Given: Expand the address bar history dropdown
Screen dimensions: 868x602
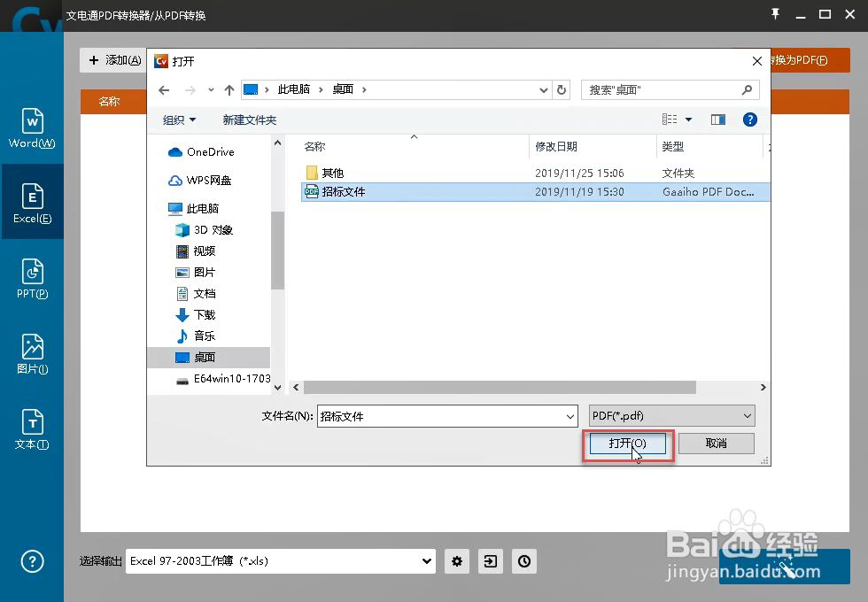Looking at the screenshot, I should (544, 89).
